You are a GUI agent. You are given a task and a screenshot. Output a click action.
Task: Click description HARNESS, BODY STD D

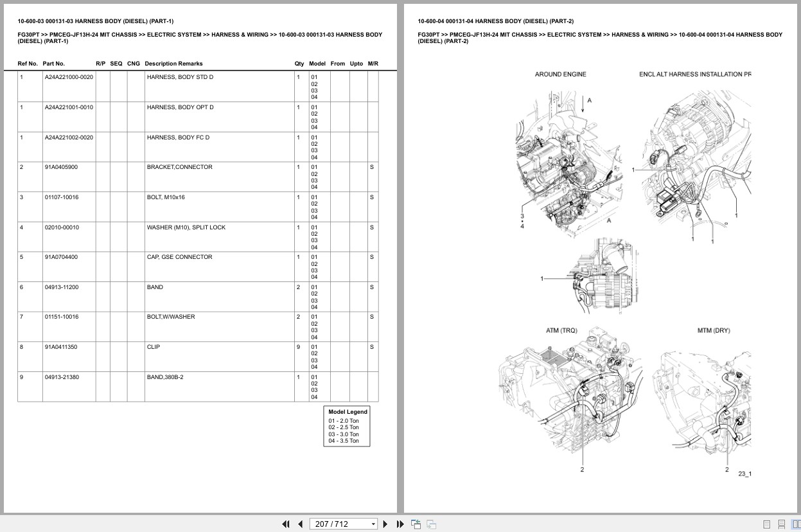pyautogui.click(x=180, y=77)
